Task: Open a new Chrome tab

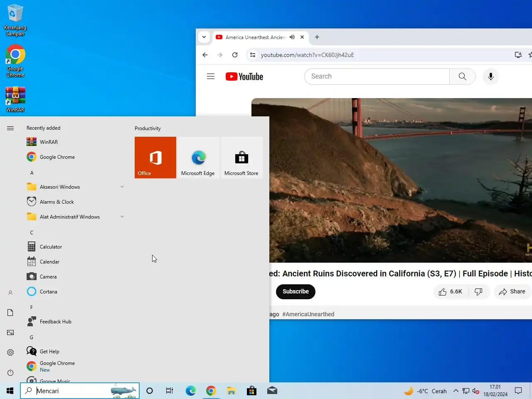Action: (317, 37)
